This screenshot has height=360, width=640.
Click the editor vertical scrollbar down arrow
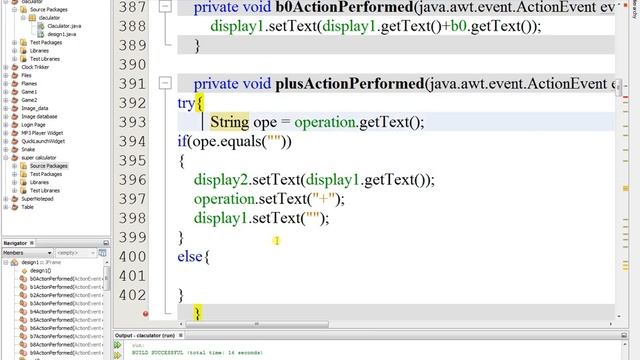tap(619, 316)
